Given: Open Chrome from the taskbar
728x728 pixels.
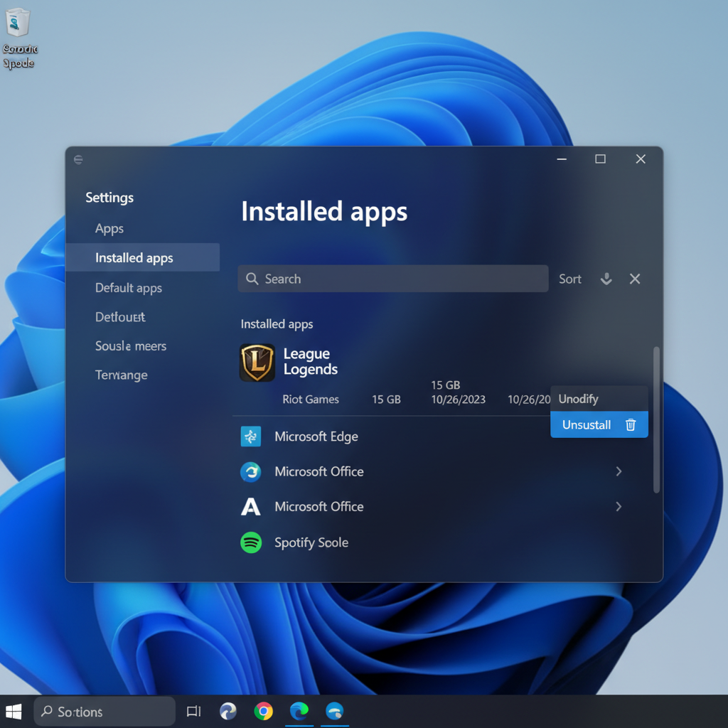Looking at the screenshot, I should click(264, 710).
